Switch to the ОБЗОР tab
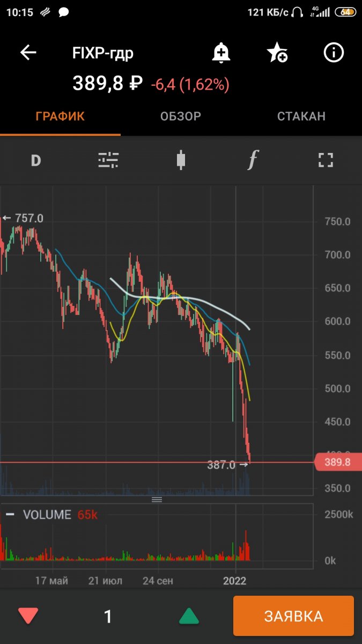The height and width of the screenshot is (644, 362). coord(181,116)
